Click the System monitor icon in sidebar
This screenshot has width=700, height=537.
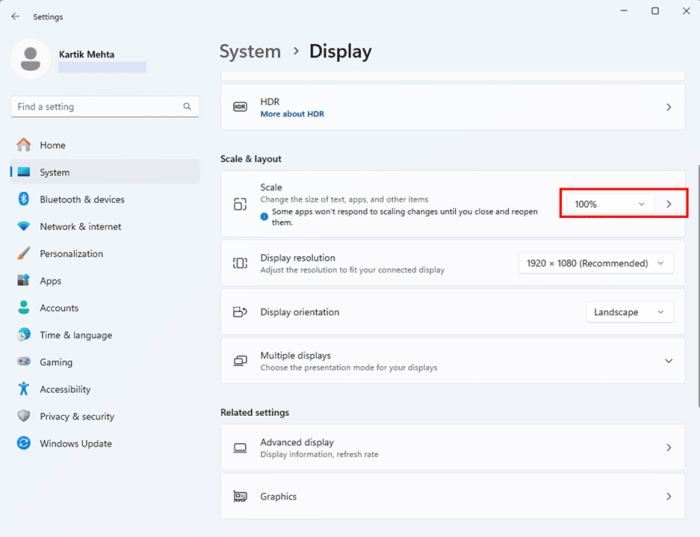tap(24, 172)
